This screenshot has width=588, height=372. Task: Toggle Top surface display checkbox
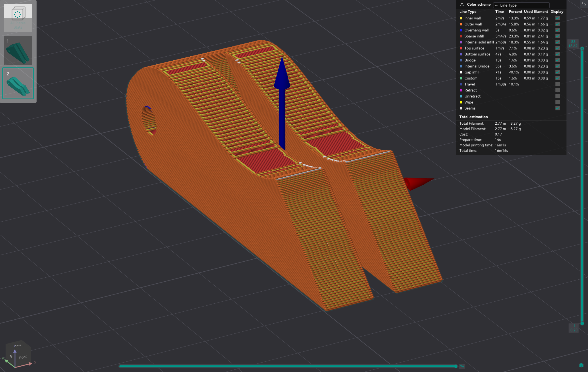point(557,48)
